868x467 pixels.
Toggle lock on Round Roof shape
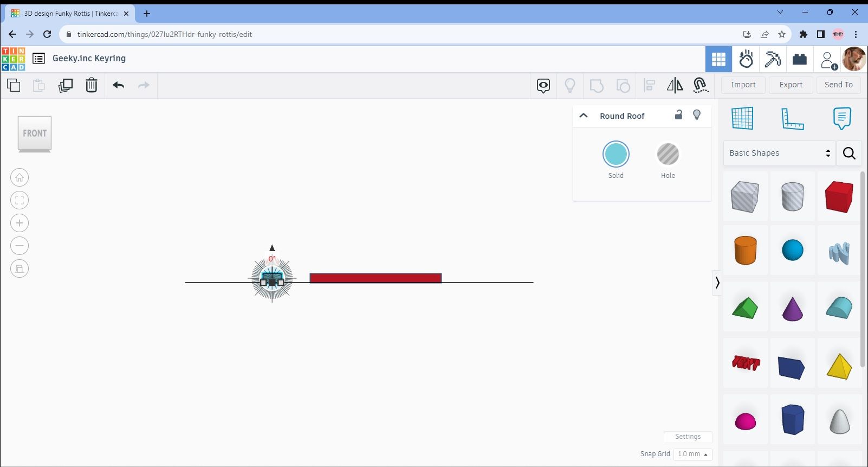coord(678,114)
